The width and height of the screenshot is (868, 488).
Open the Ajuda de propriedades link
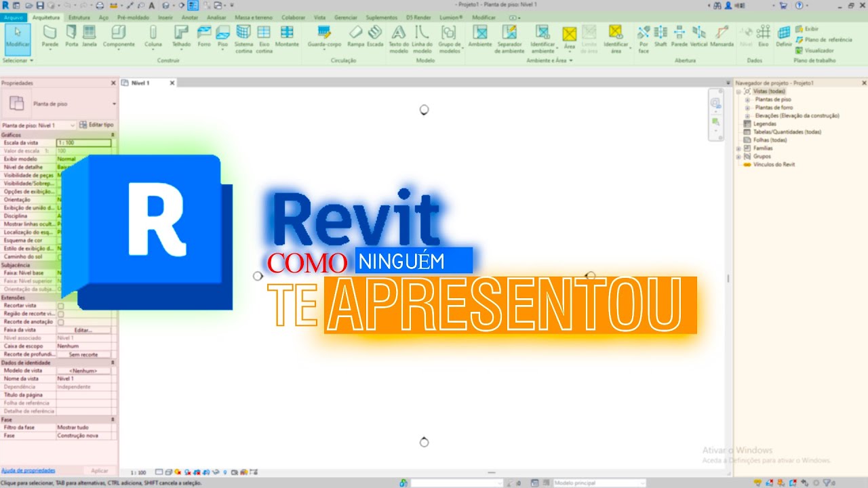click(28, 470)
